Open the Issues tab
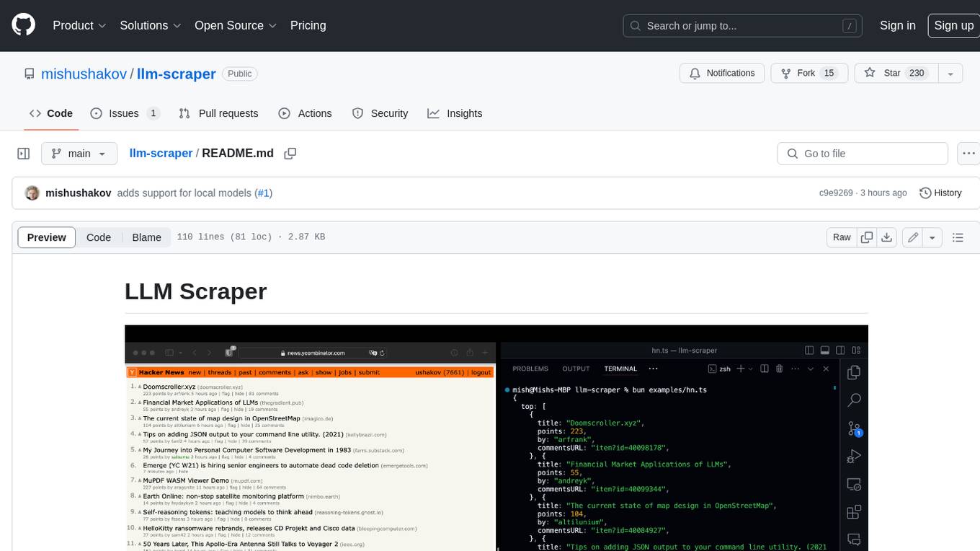This screenshot has height=551, width=980. click(x=125, y=113)
